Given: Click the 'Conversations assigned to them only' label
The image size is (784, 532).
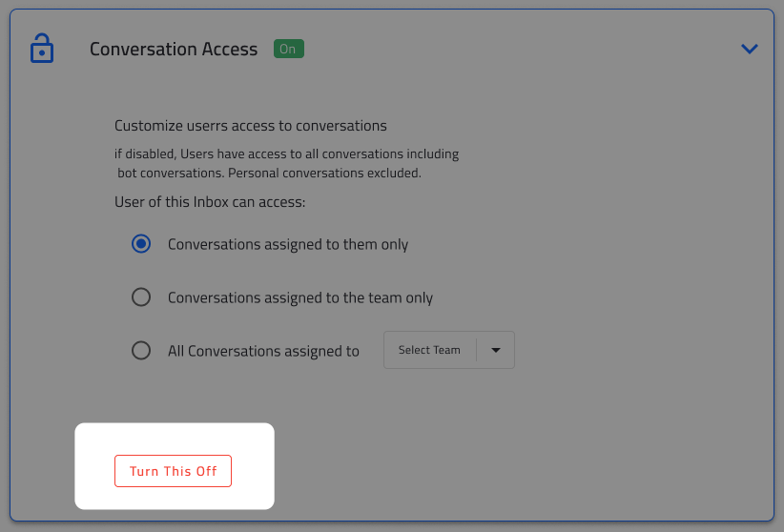Looking at the screenshot, I should click(288, 244).
